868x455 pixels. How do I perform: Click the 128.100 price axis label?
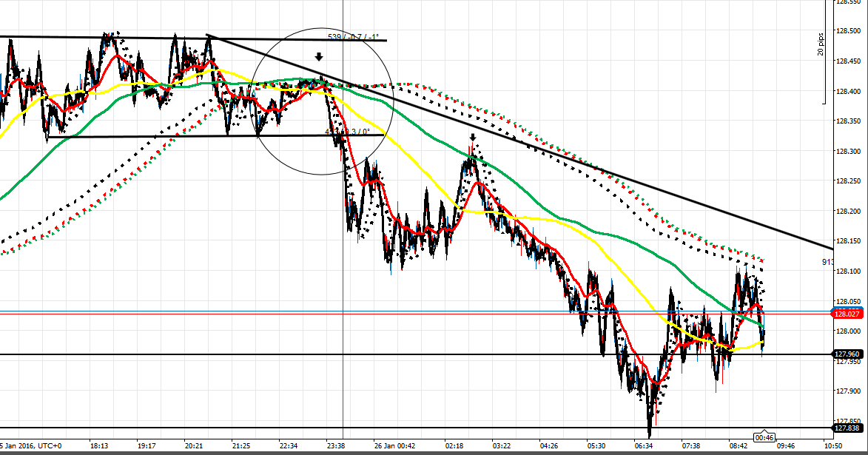click(x=847, y=272)
